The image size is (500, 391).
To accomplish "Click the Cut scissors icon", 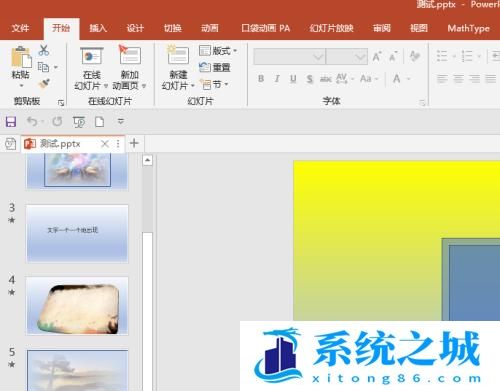I will click(x=44, y=50).
